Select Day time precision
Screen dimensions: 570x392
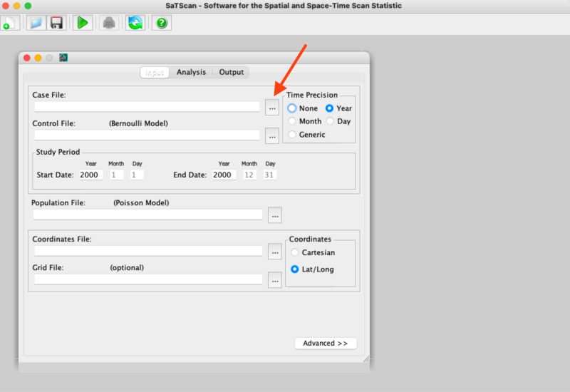[338, 121]
